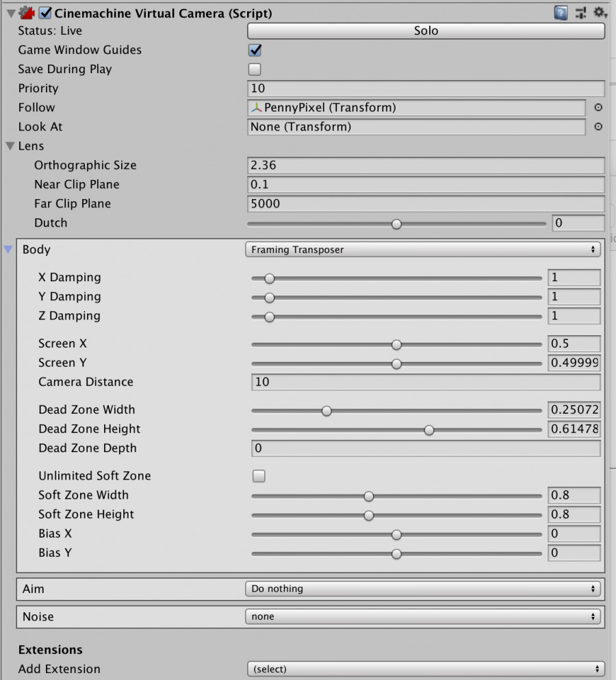Click the Far Clip Plane field 5000
Viewport: 616px width, 680px height.
click(426, 203)
